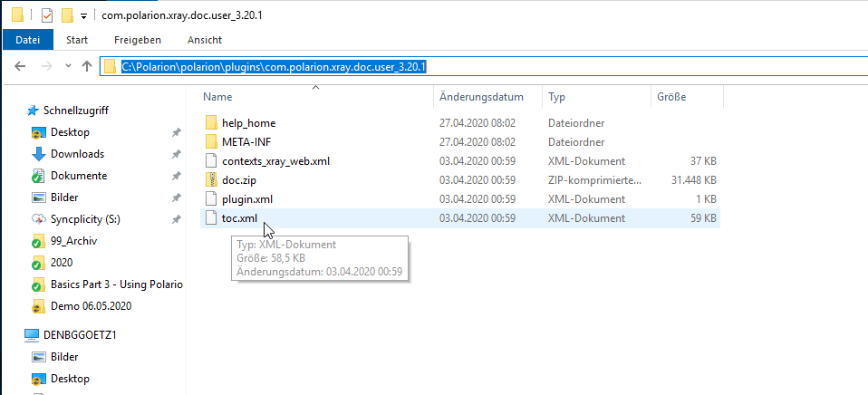Open the META-INF folder
The width and height of the screenshot is (868, 395).
246,141
